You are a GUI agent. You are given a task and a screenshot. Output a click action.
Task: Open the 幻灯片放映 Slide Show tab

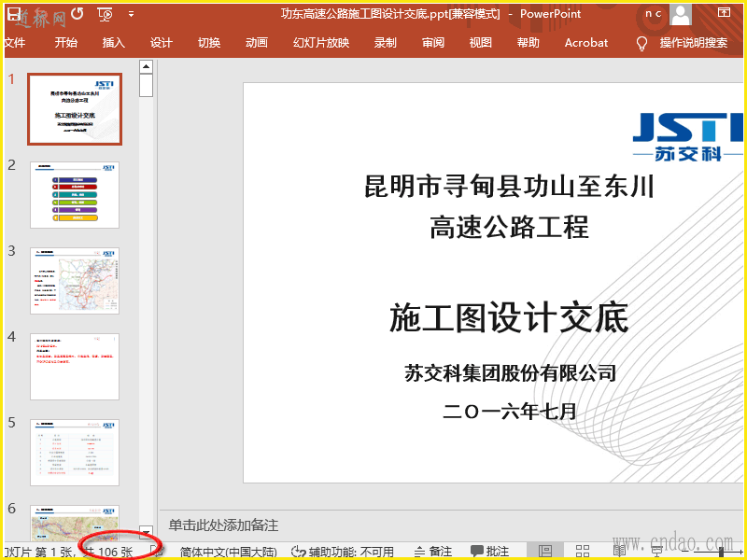click(x=320, y=43)
